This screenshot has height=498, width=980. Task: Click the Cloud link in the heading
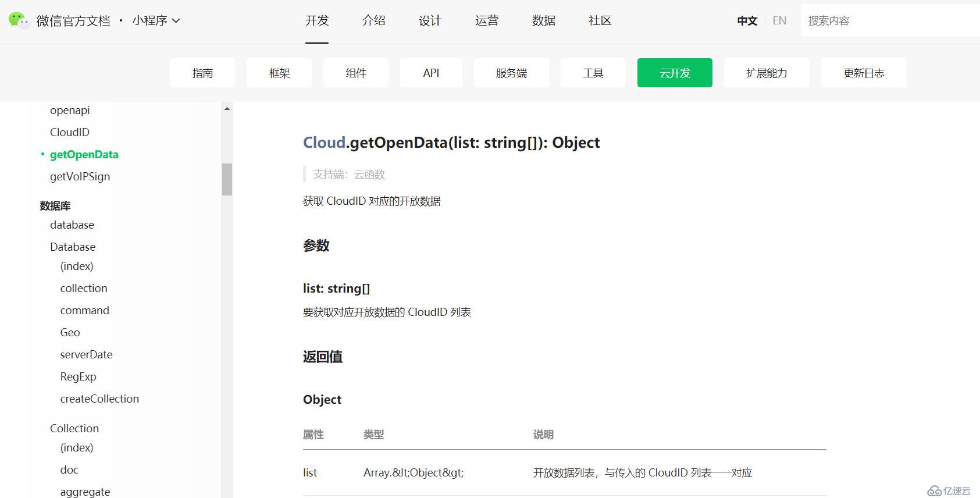pos(325,143)
